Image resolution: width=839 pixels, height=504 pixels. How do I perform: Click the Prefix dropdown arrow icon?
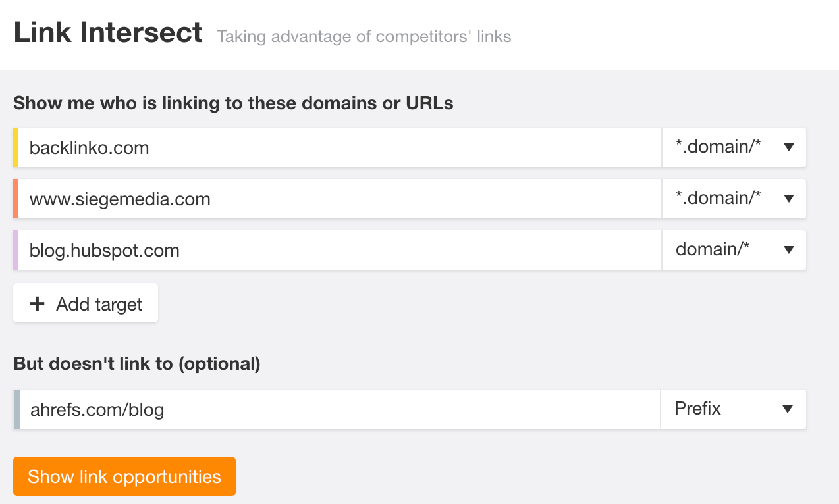coord(788,409)
